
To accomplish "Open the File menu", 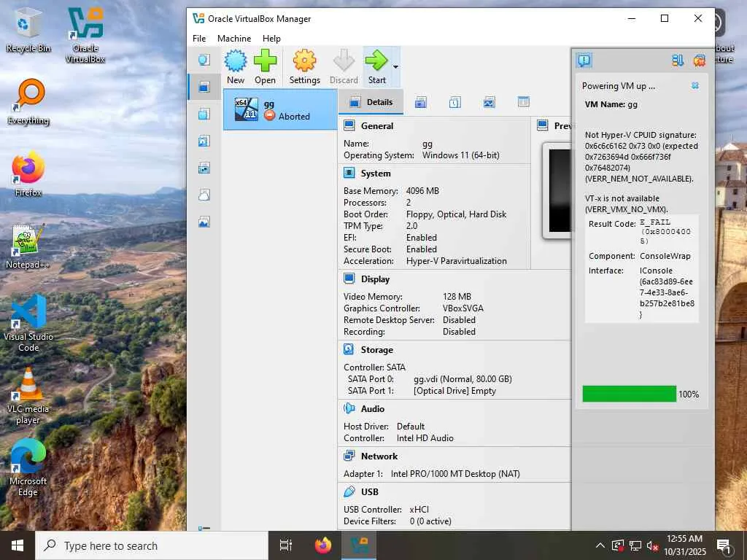I will pos(199,39).
